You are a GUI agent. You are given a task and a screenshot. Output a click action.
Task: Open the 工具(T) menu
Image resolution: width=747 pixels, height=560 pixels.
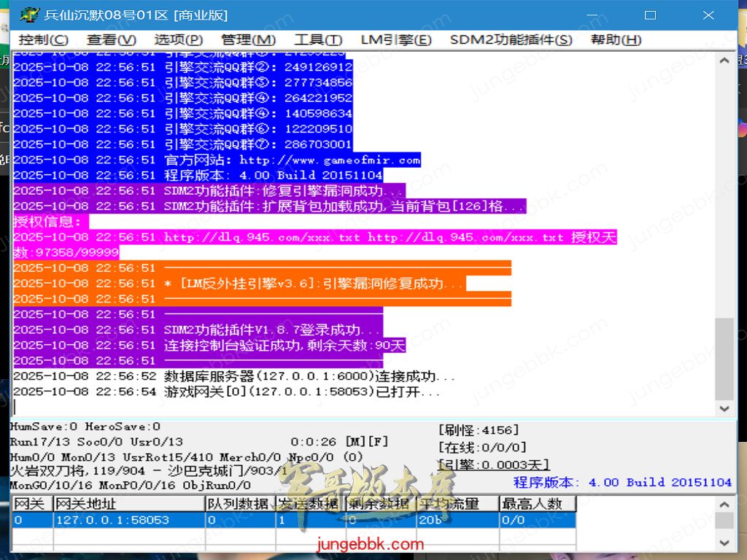(318, 39)
